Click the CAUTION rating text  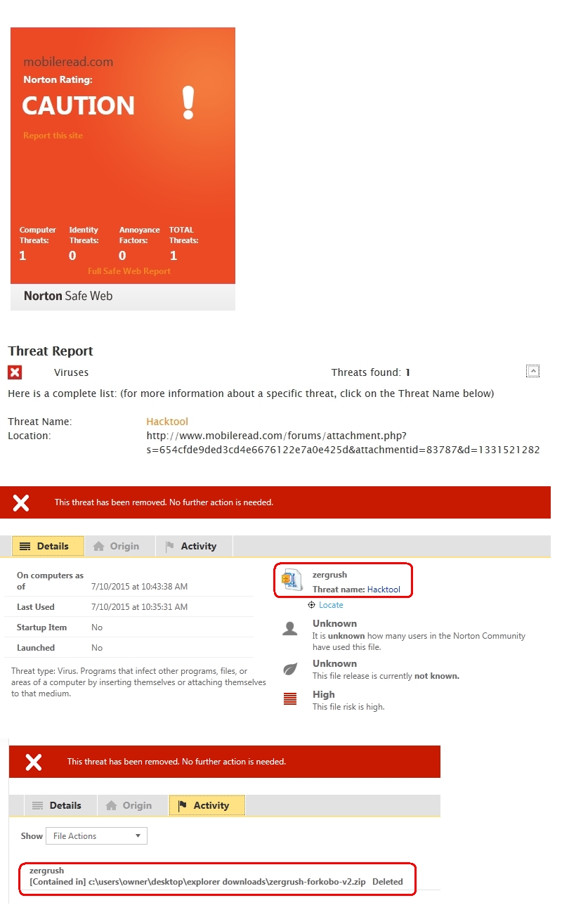(78, 105)
